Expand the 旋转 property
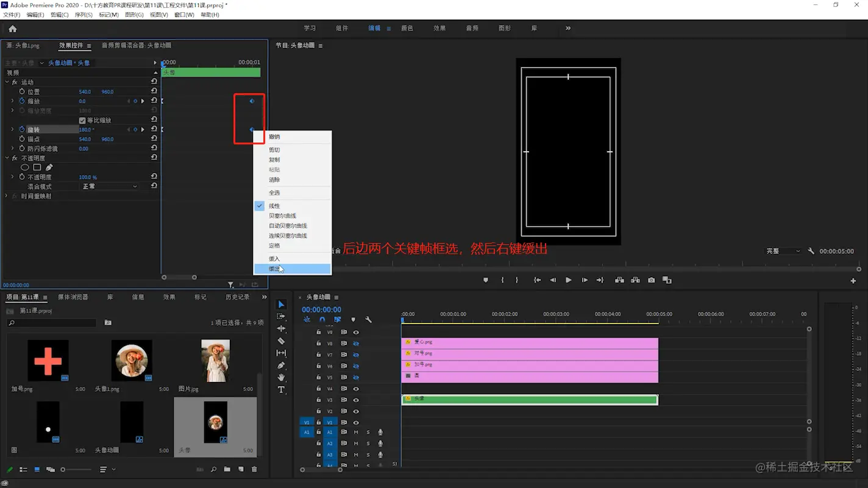The height and width of the screenshot is (488, 868). coord(12,130)
